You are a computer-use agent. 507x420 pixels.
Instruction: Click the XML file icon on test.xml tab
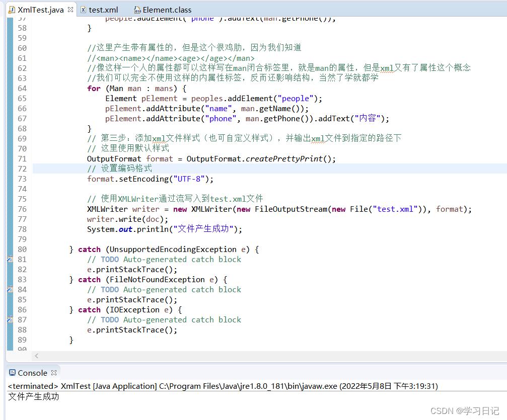click(x=83, y=10)
